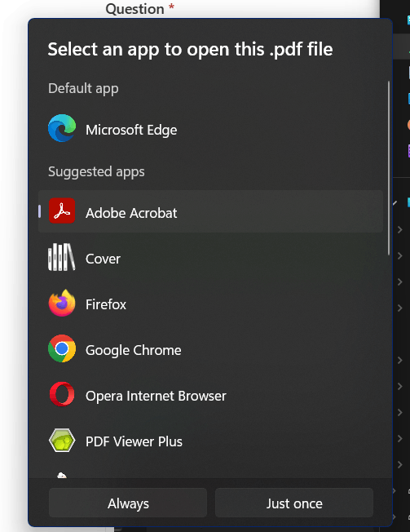Click the Just once button
410x532 pixels.
294,503
